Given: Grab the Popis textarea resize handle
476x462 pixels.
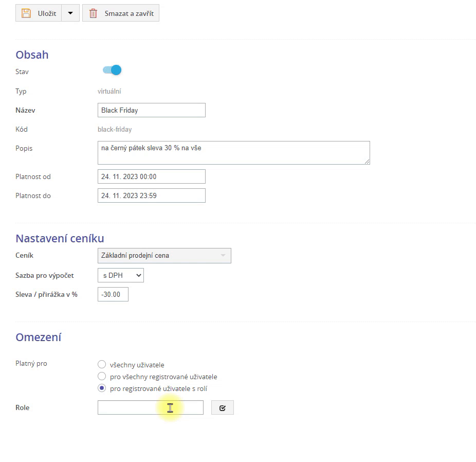Looking at the screenshot, I should point(367,162).
